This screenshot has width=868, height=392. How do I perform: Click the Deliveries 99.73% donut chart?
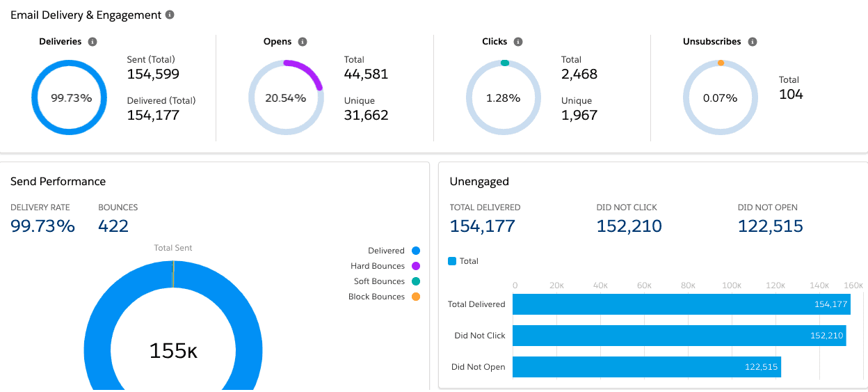coord(71,98)
